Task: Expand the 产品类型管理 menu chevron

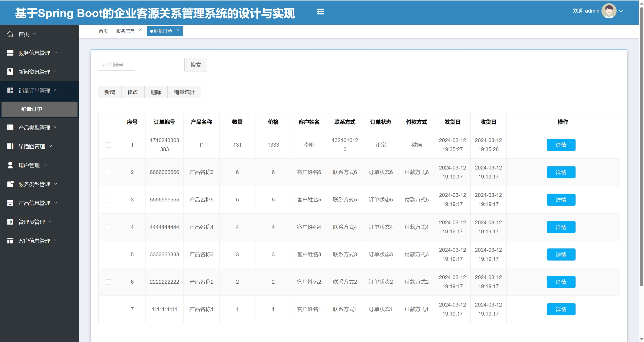Action: tap(56, 127)
